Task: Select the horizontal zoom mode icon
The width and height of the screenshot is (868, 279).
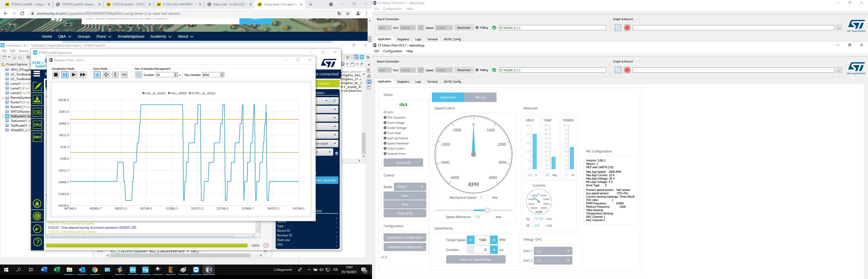Action: point(124,75)
